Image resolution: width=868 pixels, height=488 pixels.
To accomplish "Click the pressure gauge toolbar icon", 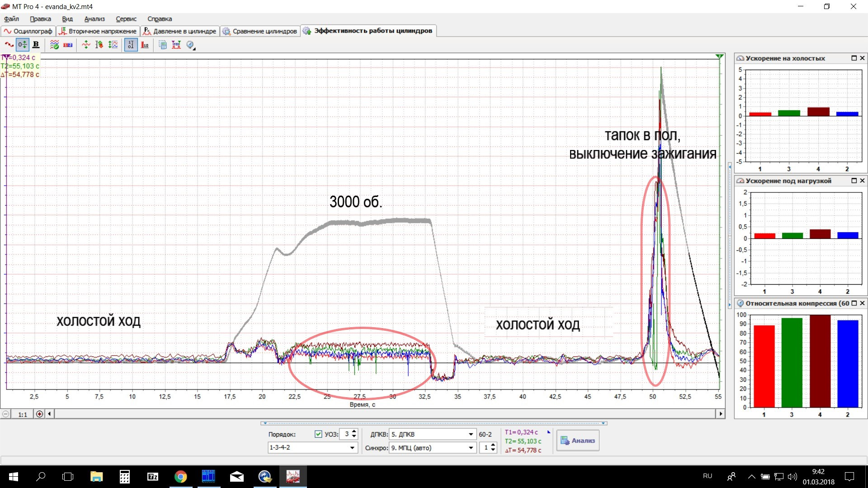I will coord(190,45).
